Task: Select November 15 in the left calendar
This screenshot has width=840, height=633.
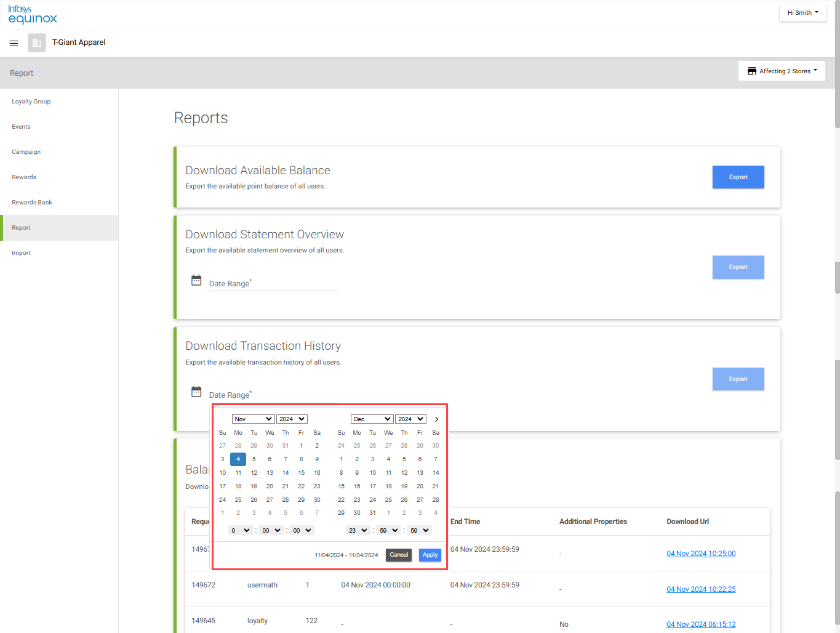Action: coord(301,473)
